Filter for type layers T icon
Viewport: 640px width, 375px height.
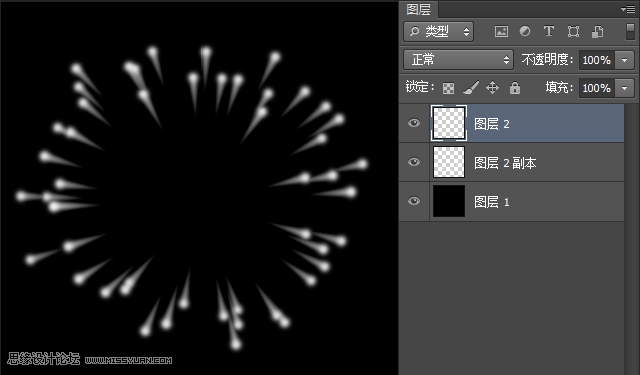[x=549, y=31]
